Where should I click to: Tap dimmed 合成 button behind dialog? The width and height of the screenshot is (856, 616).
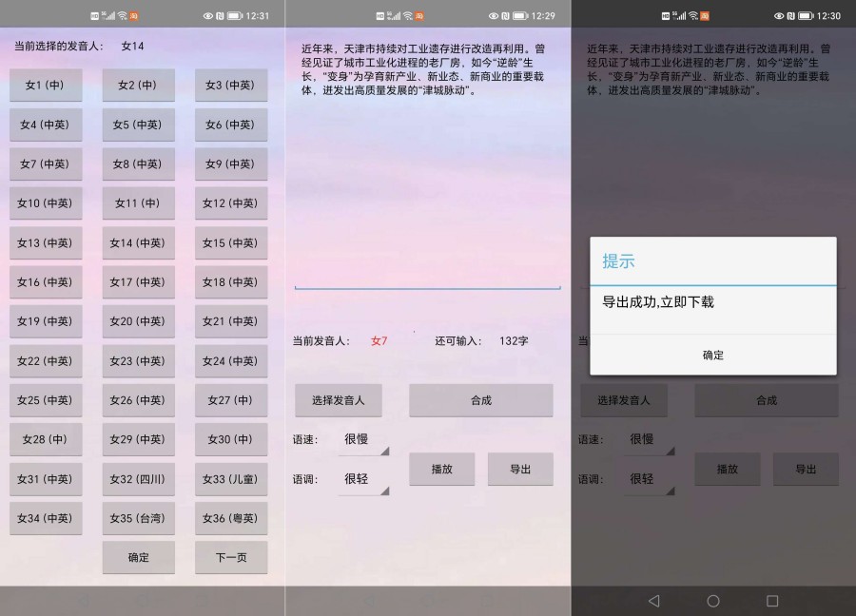coord(767,400)
